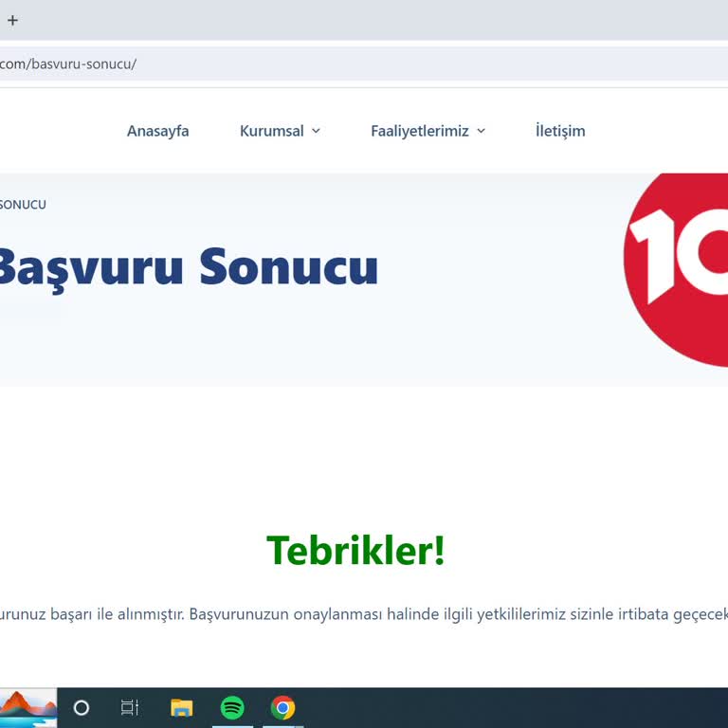Click the Başvuru Sonucu page heading

pos(188,268)
